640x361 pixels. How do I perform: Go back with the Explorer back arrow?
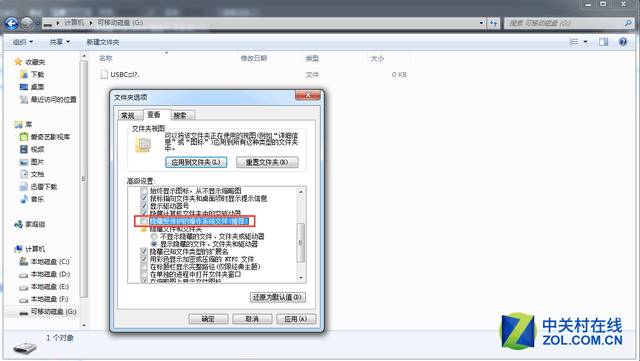tap(11, 23)
